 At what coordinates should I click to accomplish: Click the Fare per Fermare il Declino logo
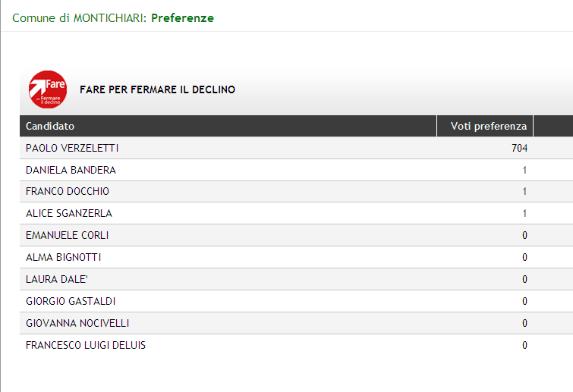point(47,89)
